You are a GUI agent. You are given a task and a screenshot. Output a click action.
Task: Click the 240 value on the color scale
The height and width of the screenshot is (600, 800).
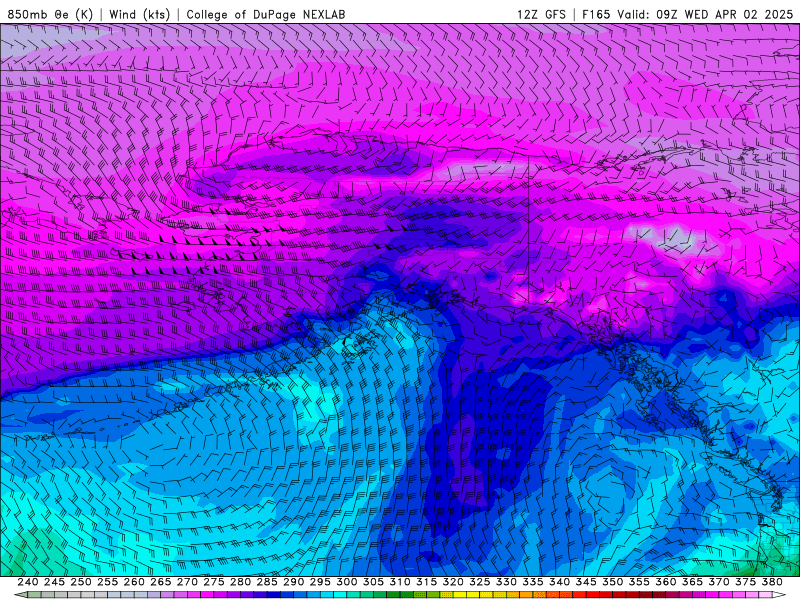pos(28,582)
